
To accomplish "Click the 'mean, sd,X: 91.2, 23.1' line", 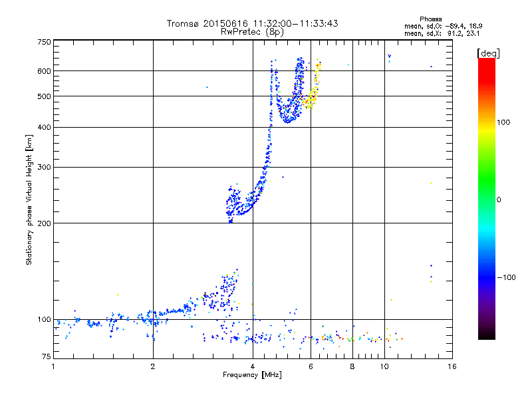I will click(442, 33).
